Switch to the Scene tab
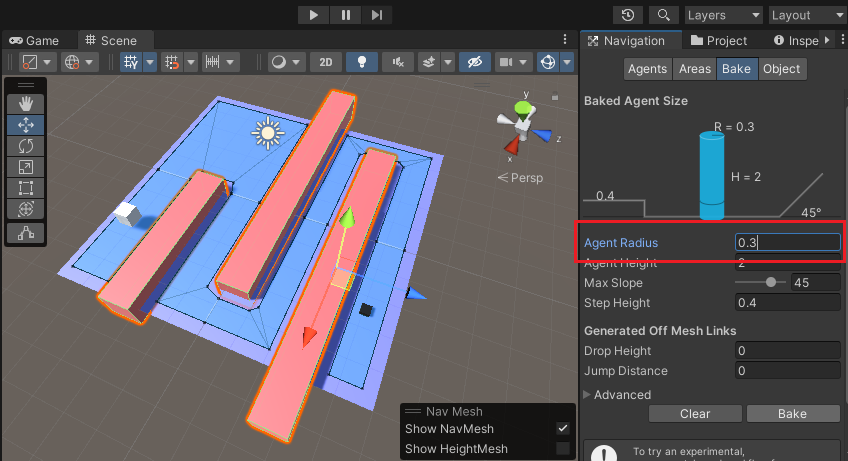The height and width of the screenshot is (461, 848). pos(111,41)
